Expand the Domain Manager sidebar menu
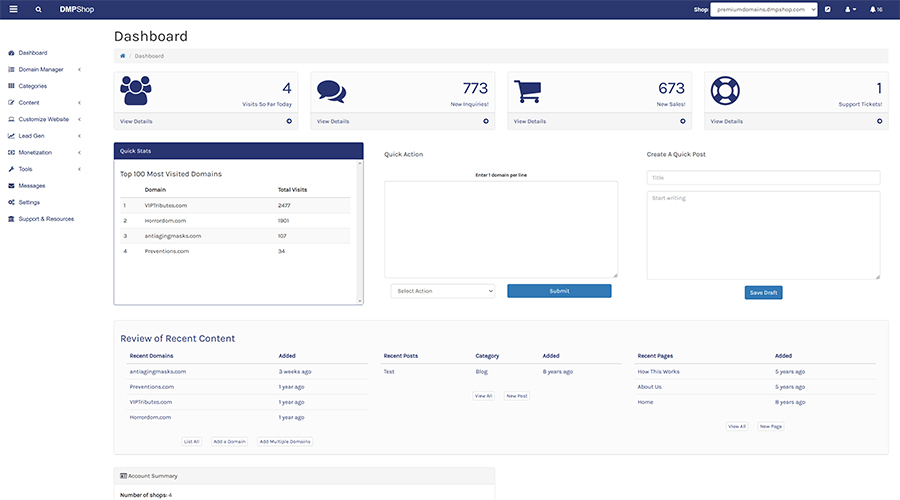Image resolution: width=900 pixels, height=500 pixels. [41, 69]
